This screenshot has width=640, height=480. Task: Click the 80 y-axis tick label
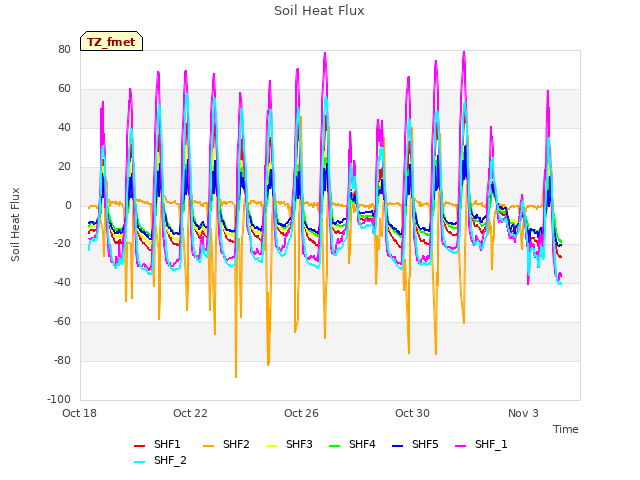coord(64,50)
